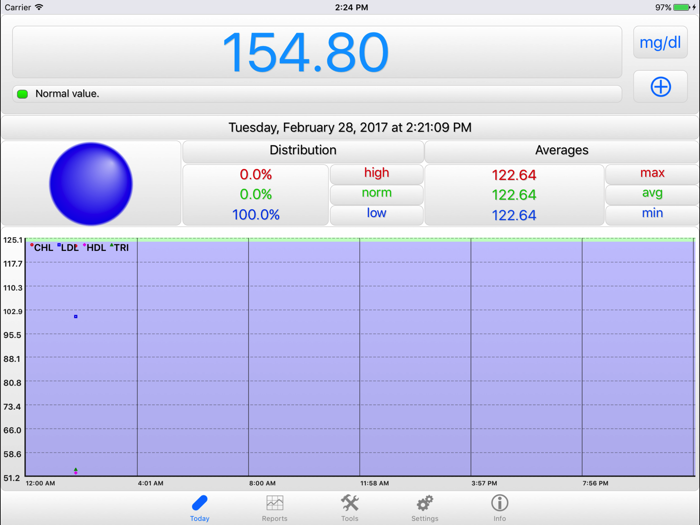Tap the min averages label
This screenshot has width=700, height=525.
pyautogui.click(x=652, y=214)
